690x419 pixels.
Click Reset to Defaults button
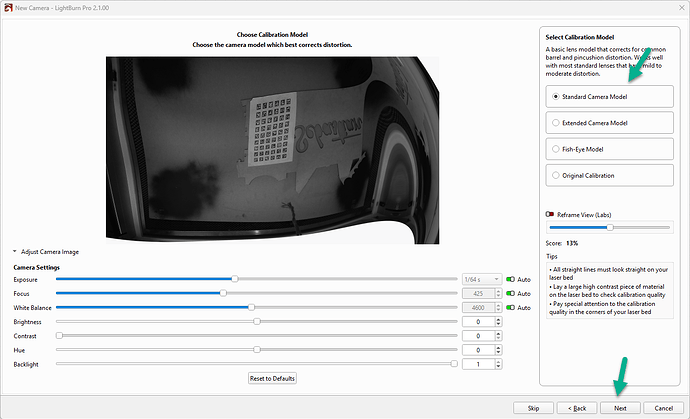tap(272, 379)
